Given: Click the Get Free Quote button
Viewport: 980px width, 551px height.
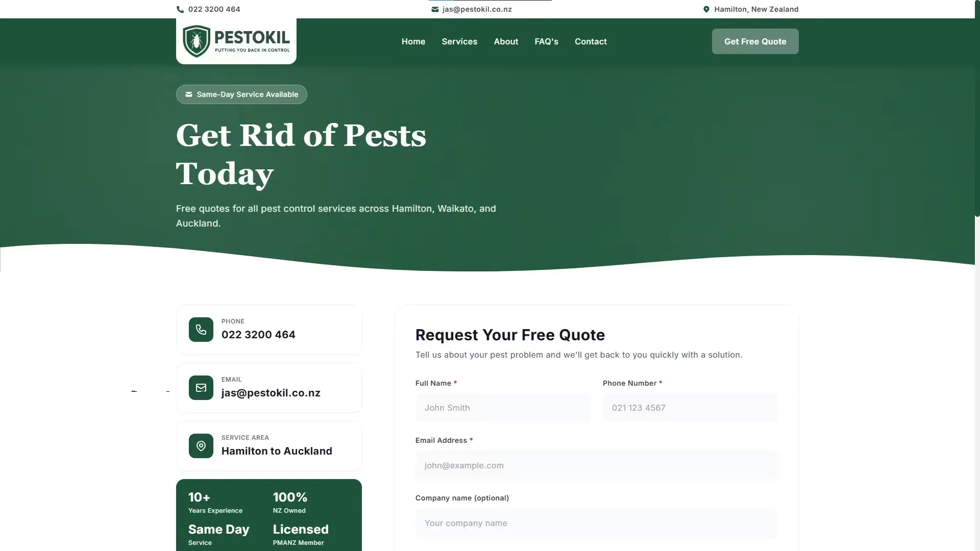Looking at the screenshot, I should (x=755, y=41).
